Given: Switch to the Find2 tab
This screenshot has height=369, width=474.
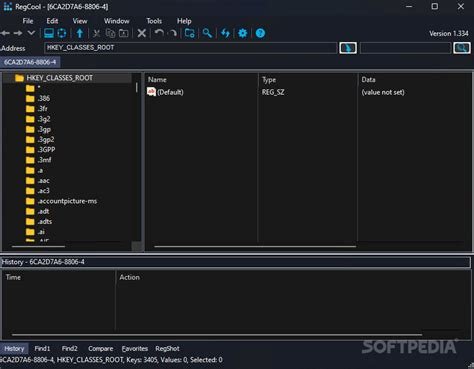Looking at the screenshot, I should 70,349.
